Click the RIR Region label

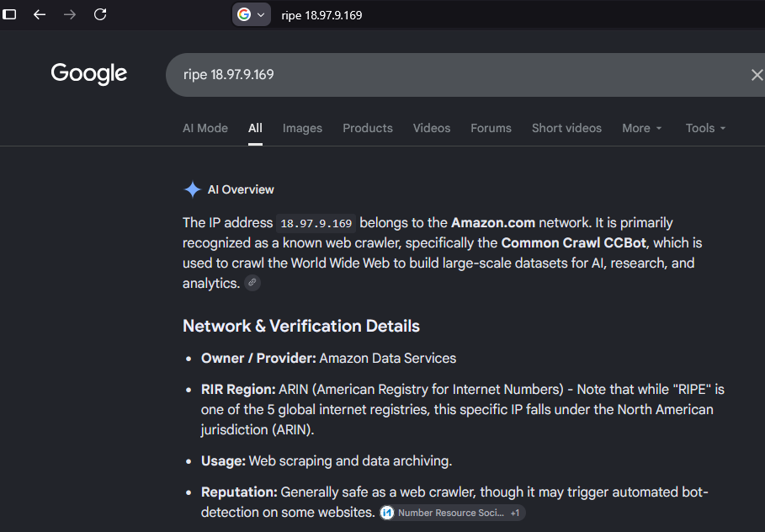(238, 390)
